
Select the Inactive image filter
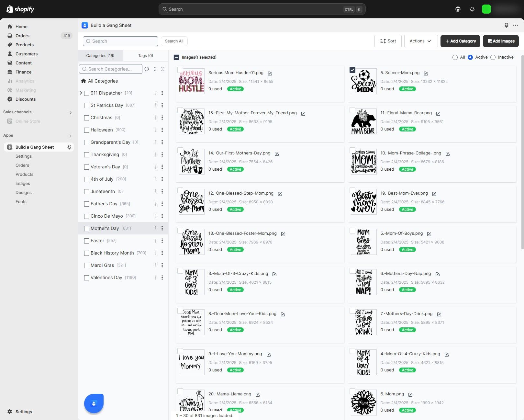(x=493, y=57)
